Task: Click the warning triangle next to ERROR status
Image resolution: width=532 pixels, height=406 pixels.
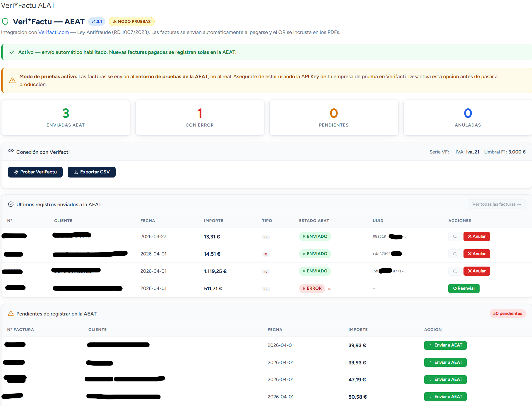Action: (329, 289)
